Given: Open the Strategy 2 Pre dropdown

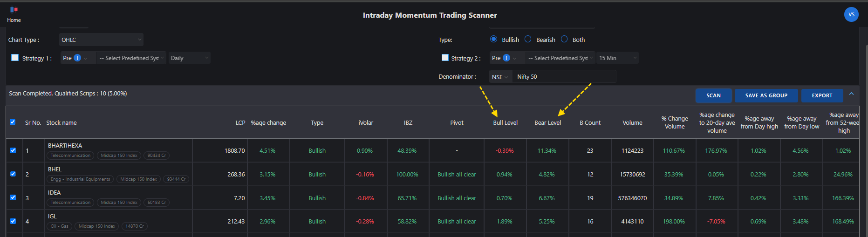Looking at the screenshot, I should pyautogui.click(x=507, y=58).
